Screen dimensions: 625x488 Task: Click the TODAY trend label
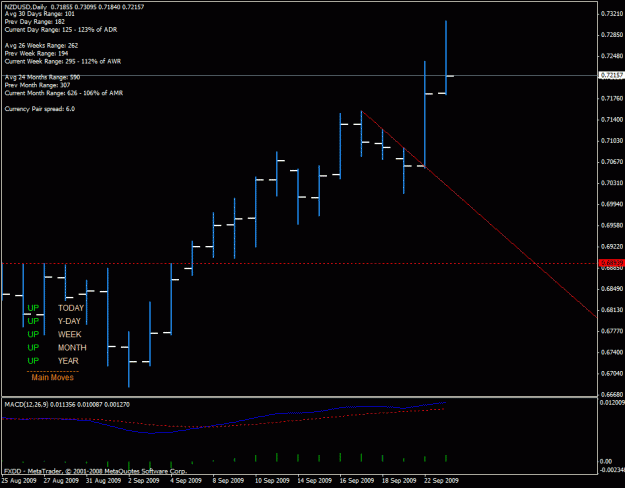click(x=71, y=308)
